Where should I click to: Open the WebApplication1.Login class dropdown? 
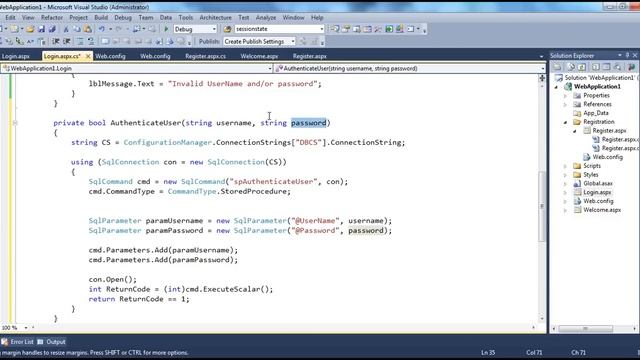click(270, 68)
